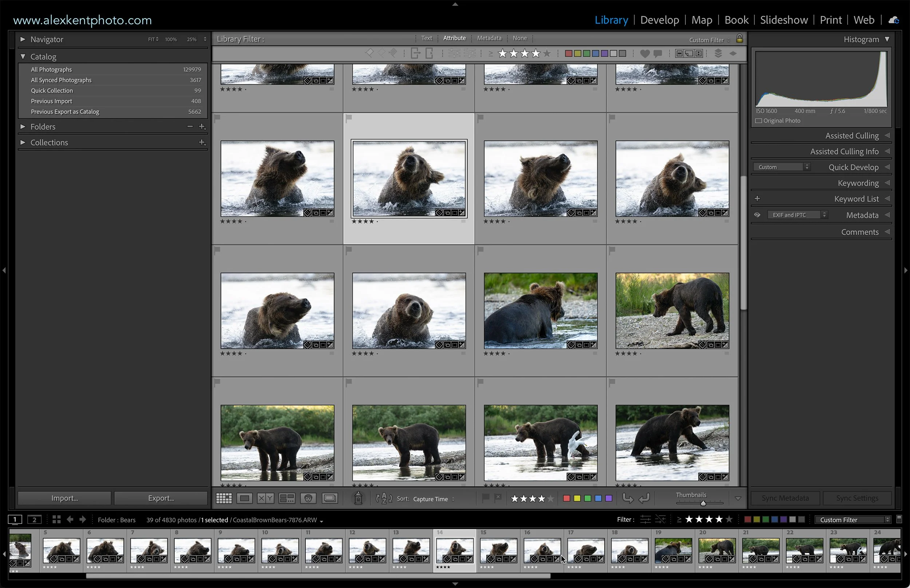Screen dimensions: 910x588
Task: Create a new collection with the plus icon
Action: coord(202,142)
